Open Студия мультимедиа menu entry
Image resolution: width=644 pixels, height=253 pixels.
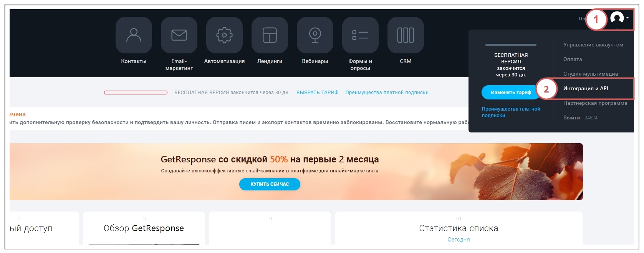(590, 74)
